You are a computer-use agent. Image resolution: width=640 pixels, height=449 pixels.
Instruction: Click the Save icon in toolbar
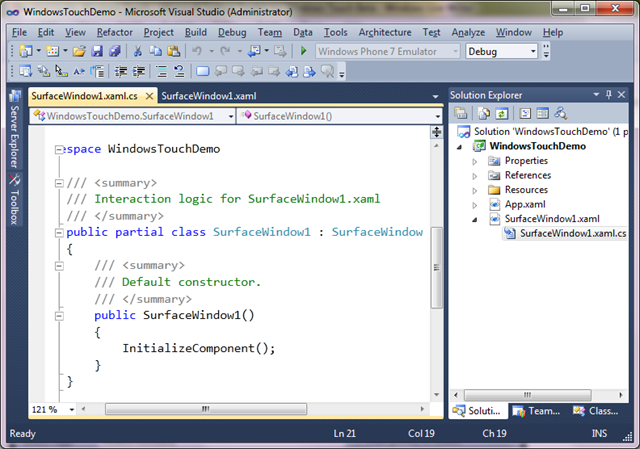(x=97, y=51)
